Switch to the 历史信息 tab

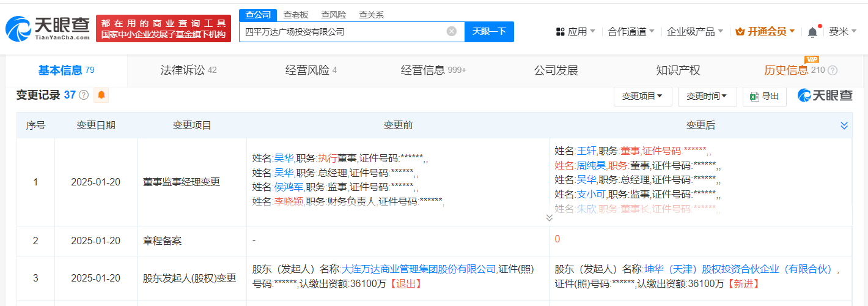coord(786,70)
